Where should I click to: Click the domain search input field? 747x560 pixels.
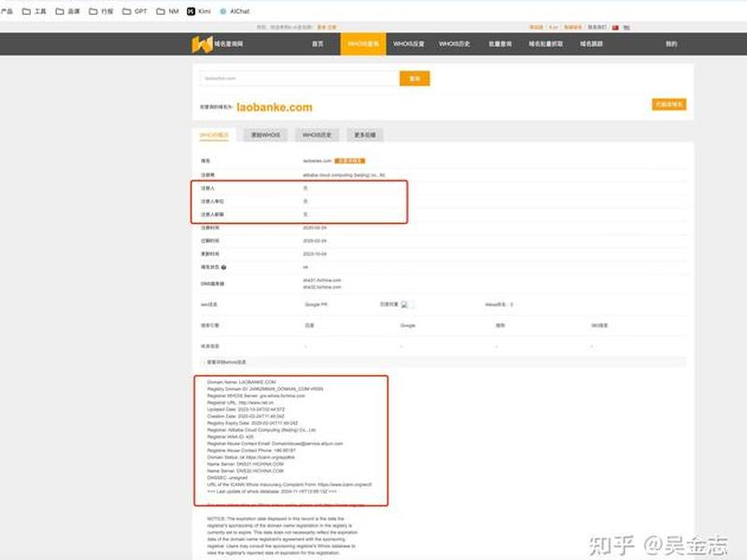pyautogui.click(x=299, y=78)
